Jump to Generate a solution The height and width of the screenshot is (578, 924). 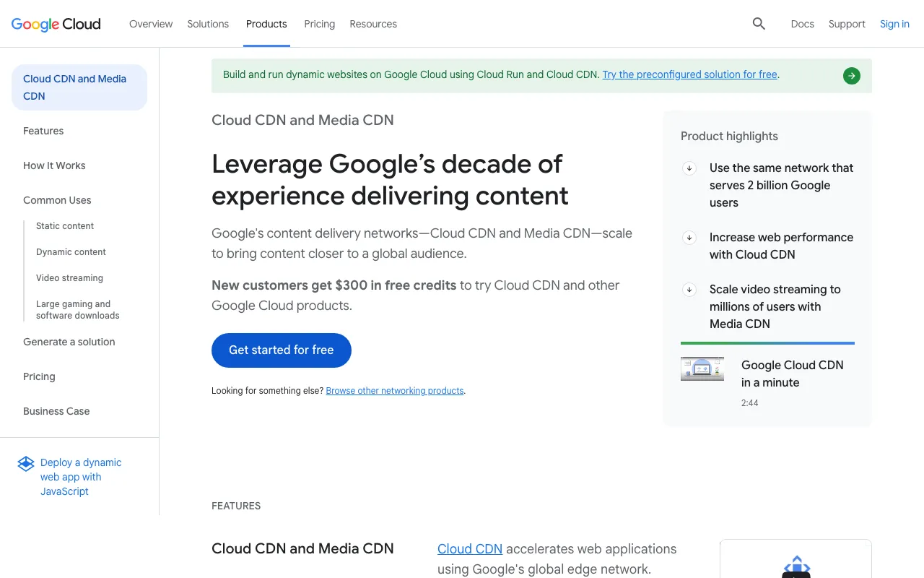(x=69, y=342)
